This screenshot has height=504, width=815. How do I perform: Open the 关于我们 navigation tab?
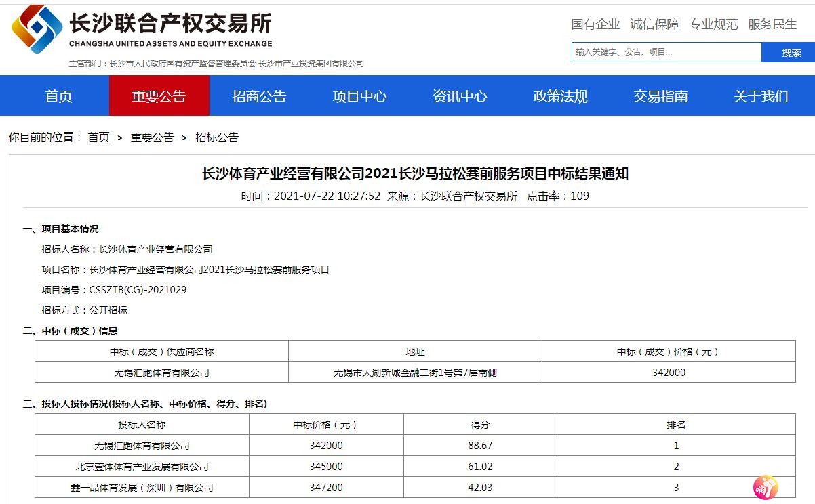pos(761,96)
